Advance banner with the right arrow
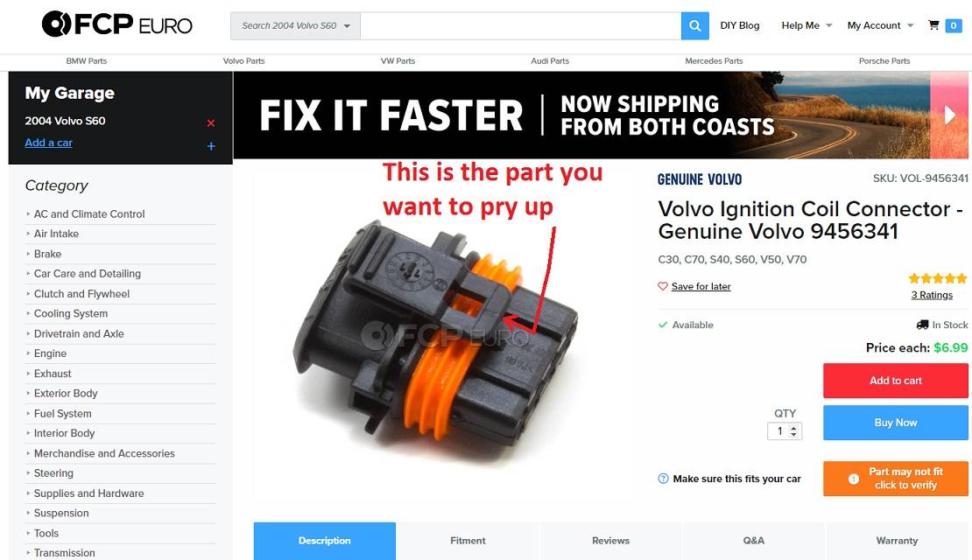972x560 pixels. click(950, 115)
